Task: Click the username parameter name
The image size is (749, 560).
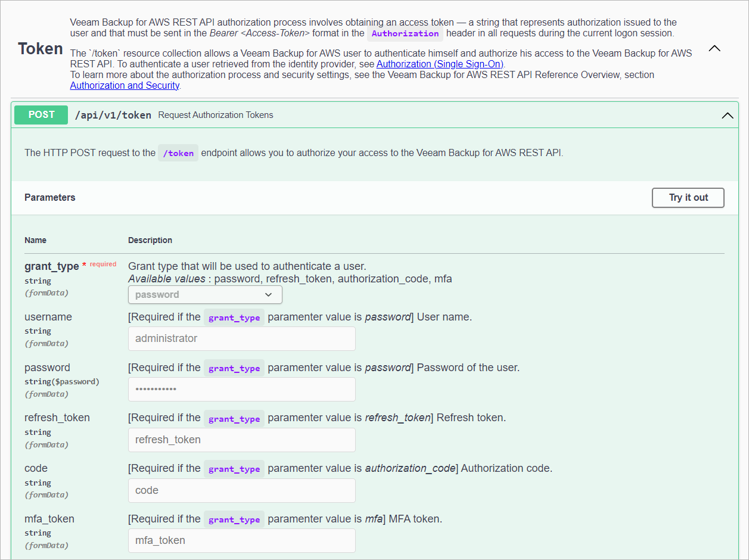Action: pos(48,317)
